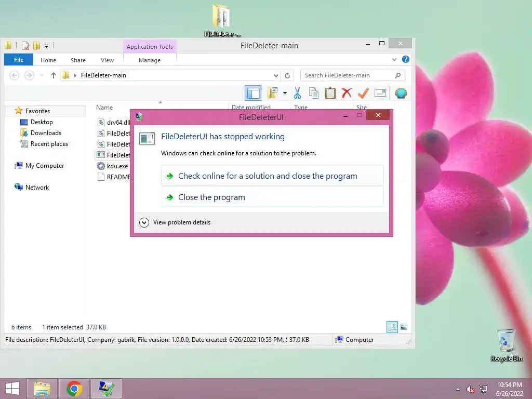
Task: Click the Computer label in status bar
Action: 354,340
